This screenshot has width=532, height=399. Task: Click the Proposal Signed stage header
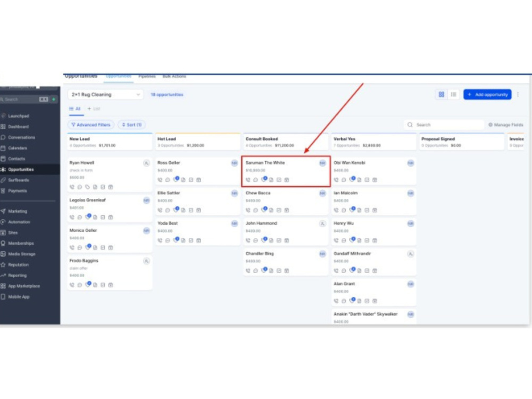[461, 142]
